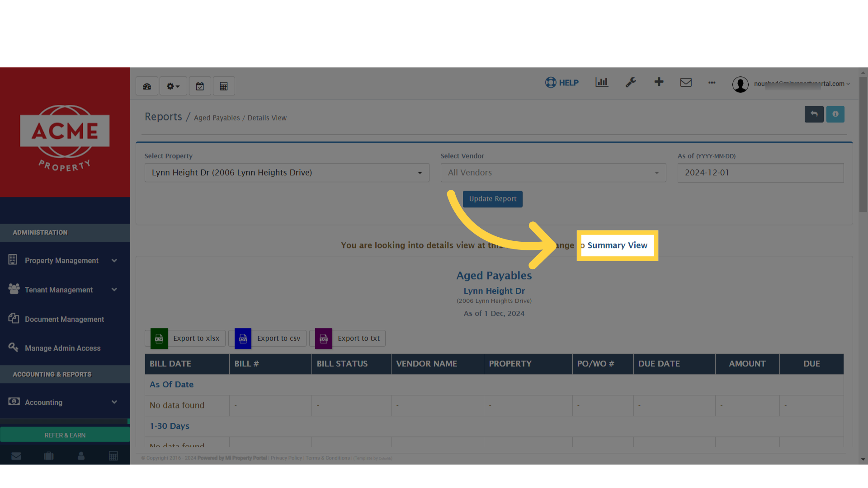
Task: Click the Tenant Management chevron arrow
Action: click(x=114, y=290)
